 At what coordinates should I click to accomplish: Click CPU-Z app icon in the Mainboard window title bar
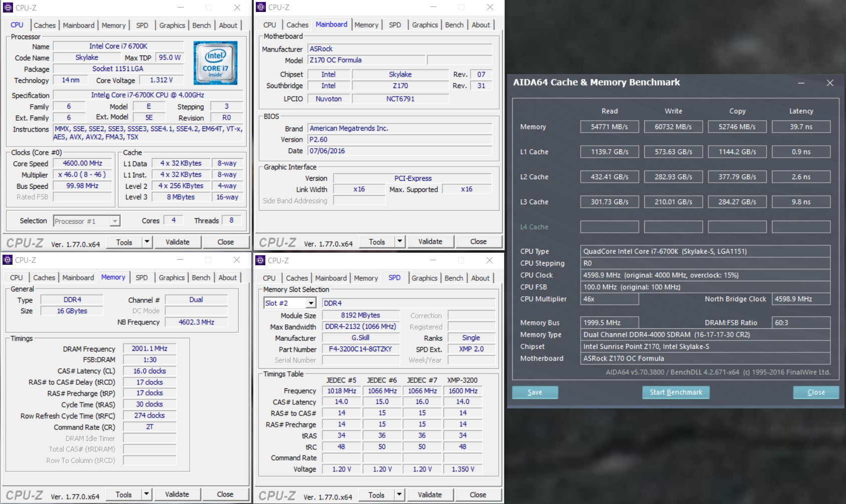tap(261, 7)
